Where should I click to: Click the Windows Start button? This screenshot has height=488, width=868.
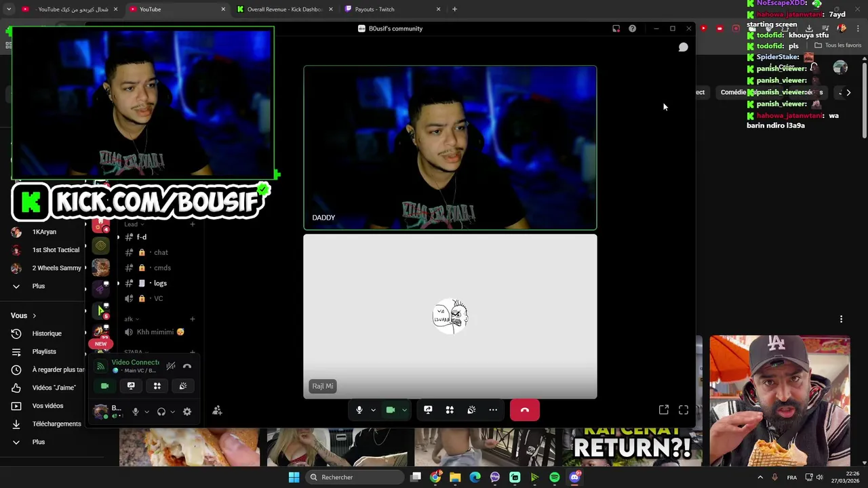(x=294, y=477)
